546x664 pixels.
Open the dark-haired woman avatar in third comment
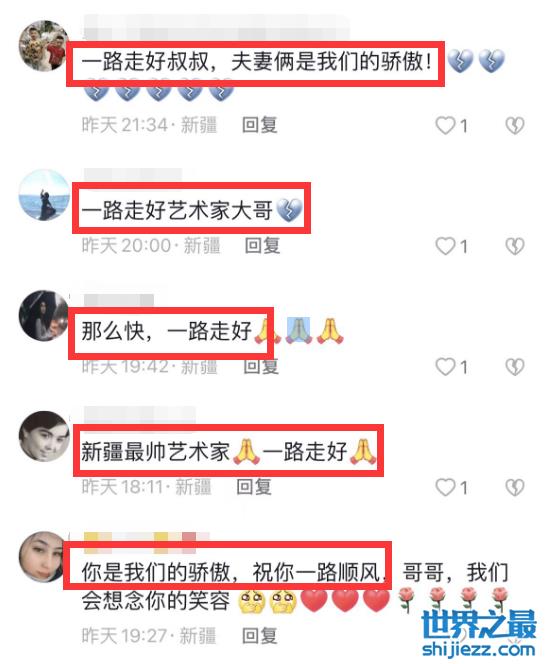pos(44,315)
